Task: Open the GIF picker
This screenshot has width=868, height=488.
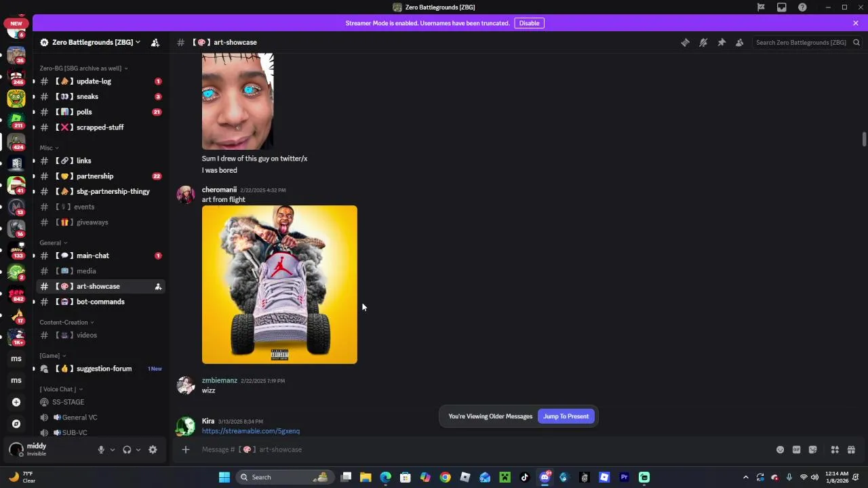Action: 796,449
